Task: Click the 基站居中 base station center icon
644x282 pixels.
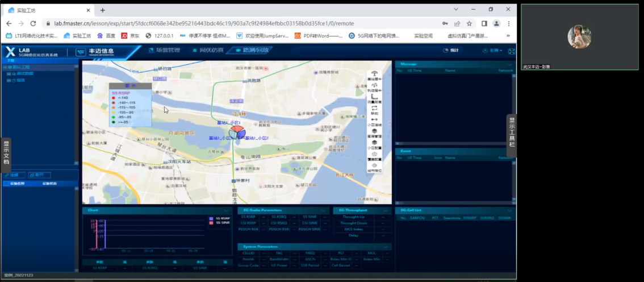Action: 375,74
